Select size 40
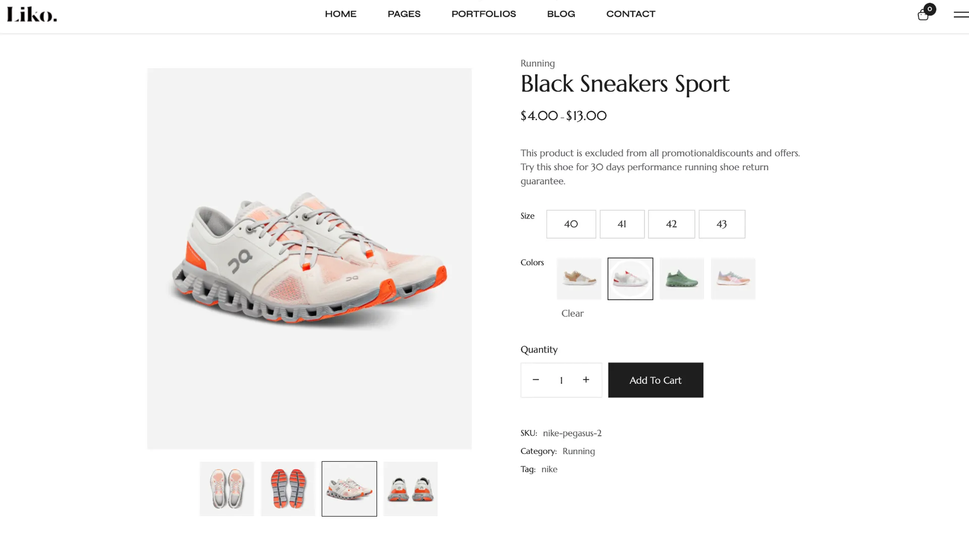The image size is (969, 560). [x=571, y=224]
